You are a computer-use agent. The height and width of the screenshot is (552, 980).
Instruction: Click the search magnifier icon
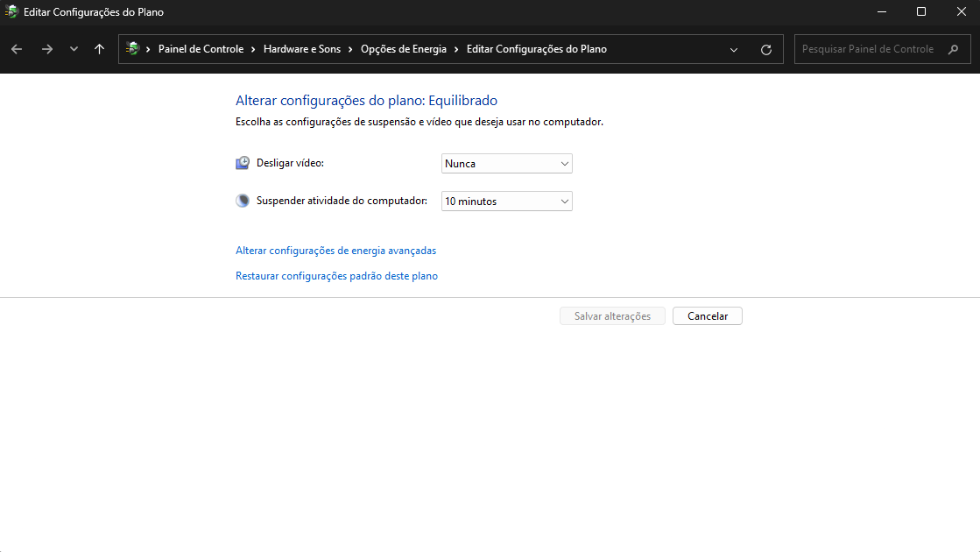click(x=953, y=49)
